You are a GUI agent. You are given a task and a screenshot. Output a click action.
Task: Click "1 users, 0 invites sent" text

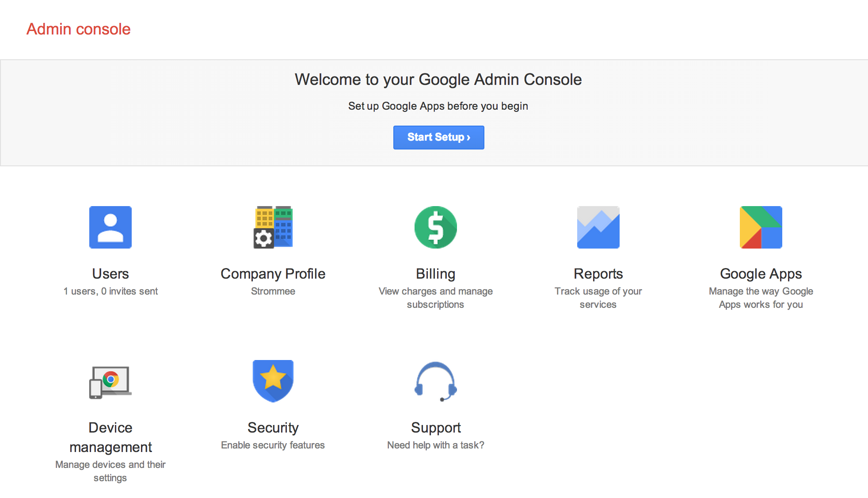tap(110, 291)
